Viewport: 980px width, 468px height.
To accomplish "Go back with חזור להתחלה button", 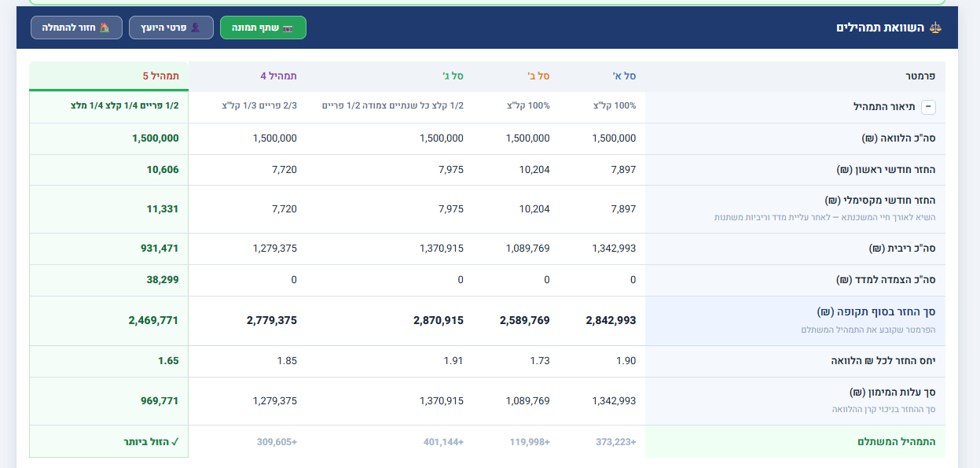I will [x=76, y=28].
